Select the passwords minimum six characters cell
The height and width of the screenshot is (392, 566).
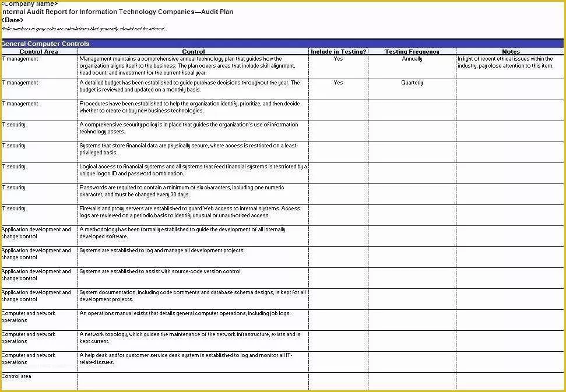(x=194, y=194)
